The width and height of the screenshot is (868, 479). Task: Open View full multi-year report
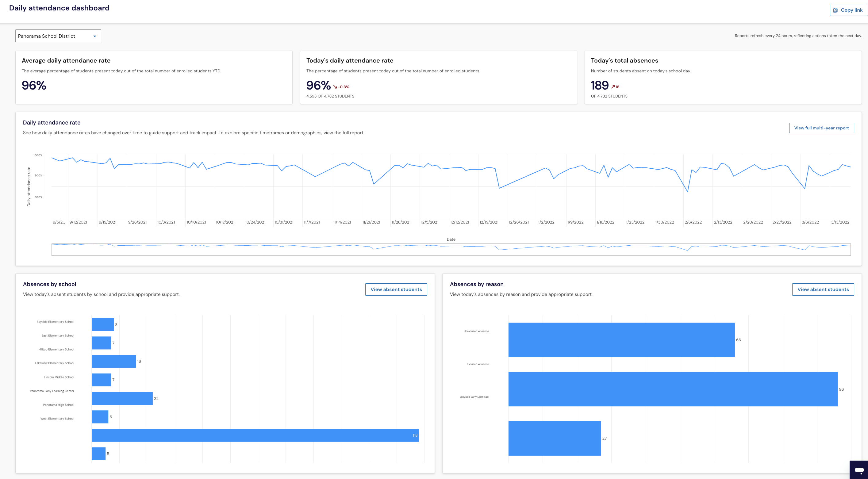pos(821,128)
